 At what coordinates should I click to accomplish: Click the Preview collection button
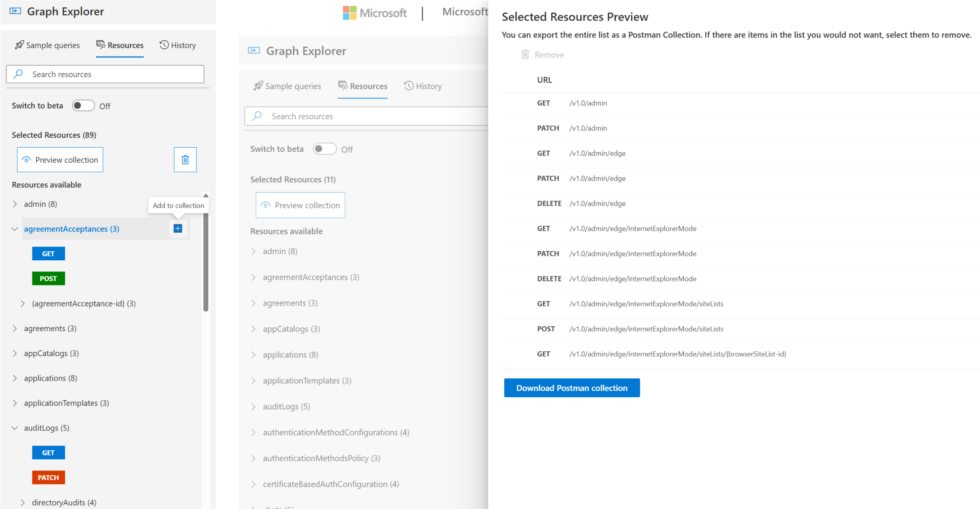60,159
